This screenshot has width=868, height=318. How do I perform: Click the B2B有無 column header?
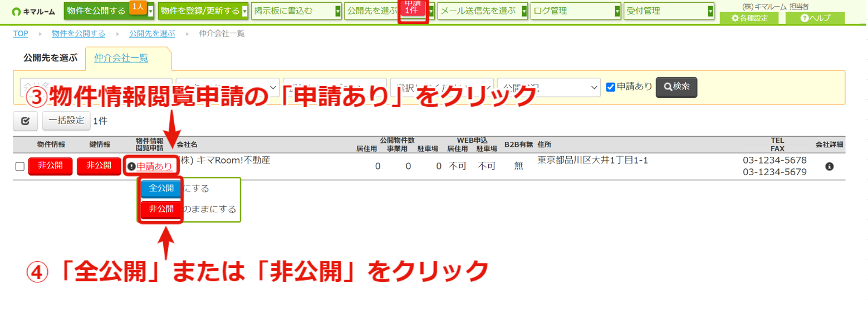(518, 145)
